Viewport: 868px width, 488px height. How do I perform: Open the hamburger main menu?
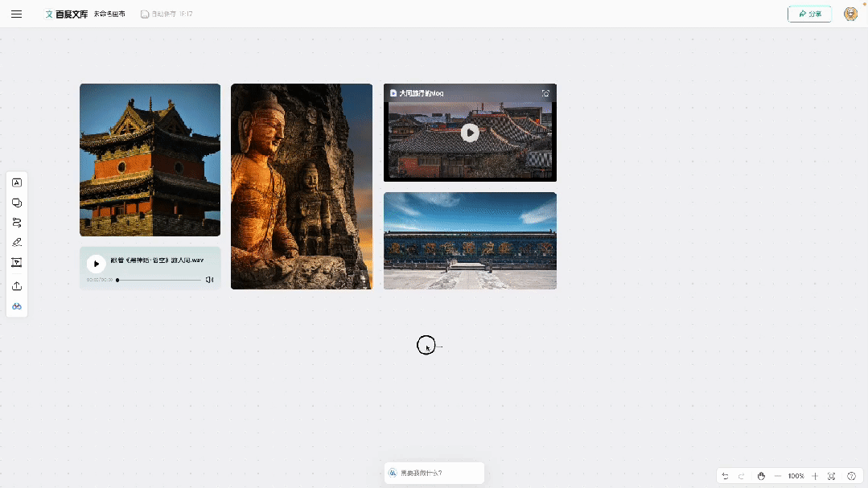pyautogui.click(x=17, y=14)
